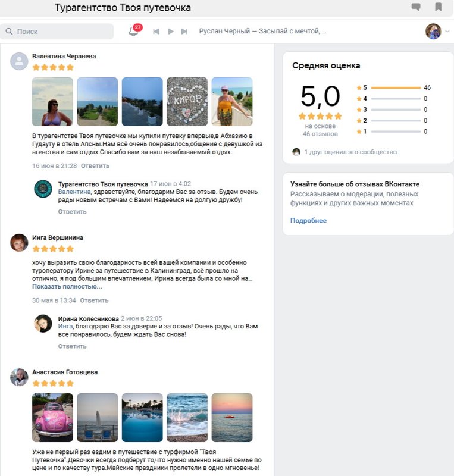This screenshot has width=454, height=476.
Task: Open Турагентство Твоя путевочка reply avatar
Action: (43, 189)
